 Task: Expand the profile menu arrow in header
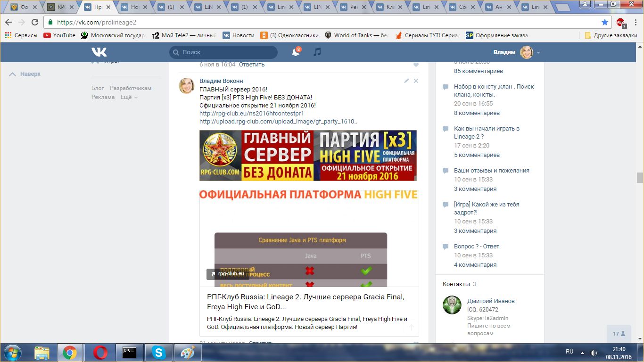coord(538,52)
